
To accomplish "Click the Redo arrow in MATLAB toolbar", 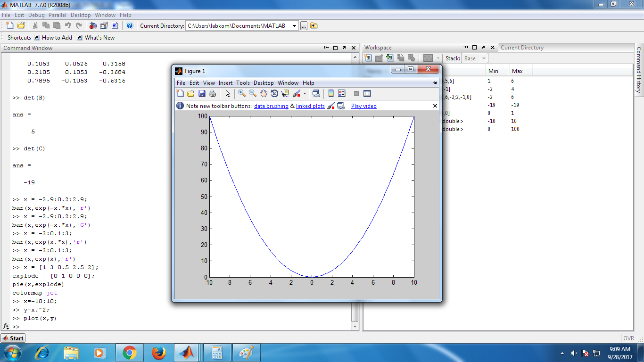I will coord(79,25).
